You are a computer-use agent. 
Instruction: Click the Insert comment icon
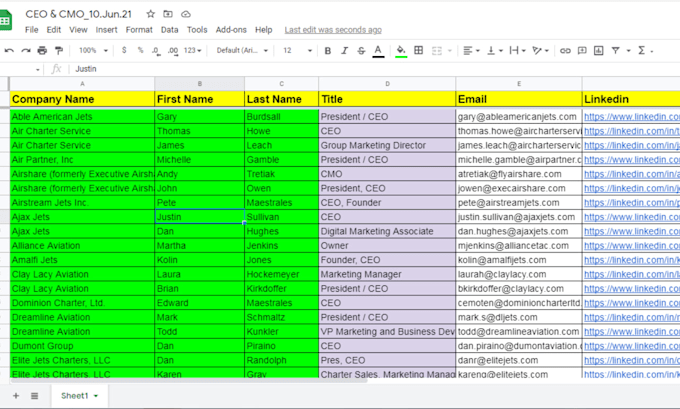click(x=582, y=51)
